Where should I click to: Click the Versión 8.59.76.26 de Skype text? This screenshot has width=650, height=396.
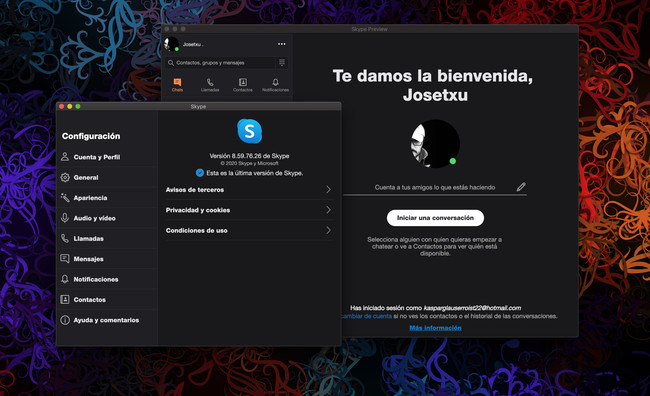249,156
